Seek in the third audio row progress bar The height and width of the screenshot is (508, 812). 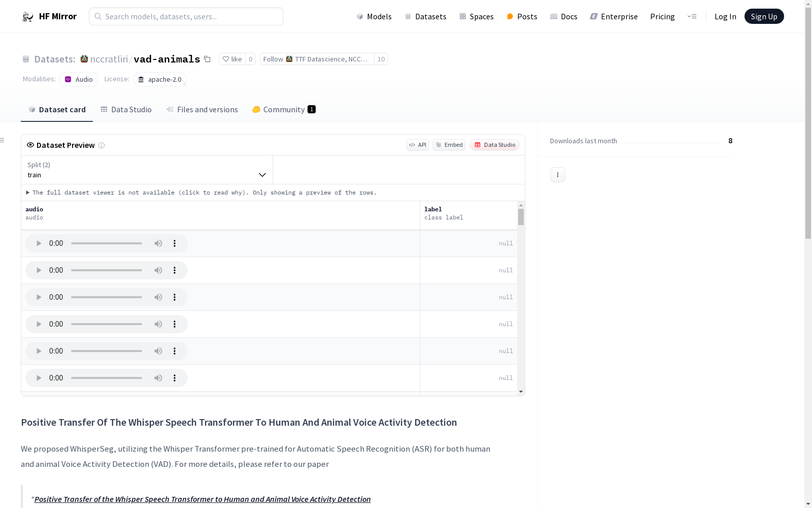coord(107,297)
